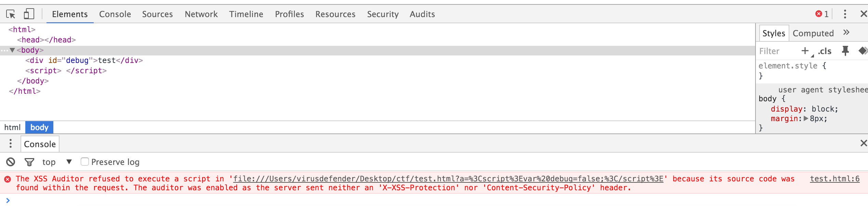Viewport: 868px width, 206px height.
Task: Open the top execution context dropdown
Action: (x=57, y=162)
